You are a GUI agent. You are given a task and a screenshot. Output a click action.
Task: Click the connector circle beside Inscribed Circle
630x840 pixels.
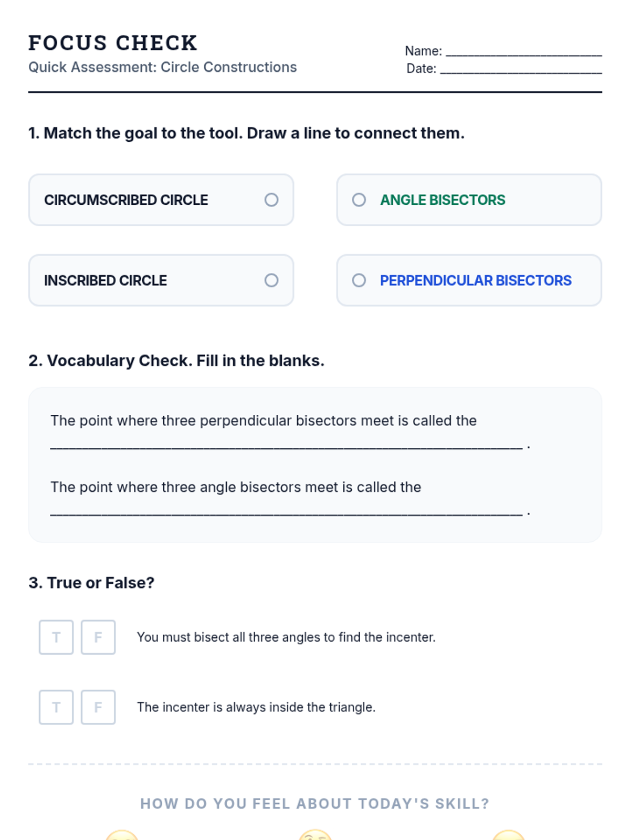click(x=271, y=280)
